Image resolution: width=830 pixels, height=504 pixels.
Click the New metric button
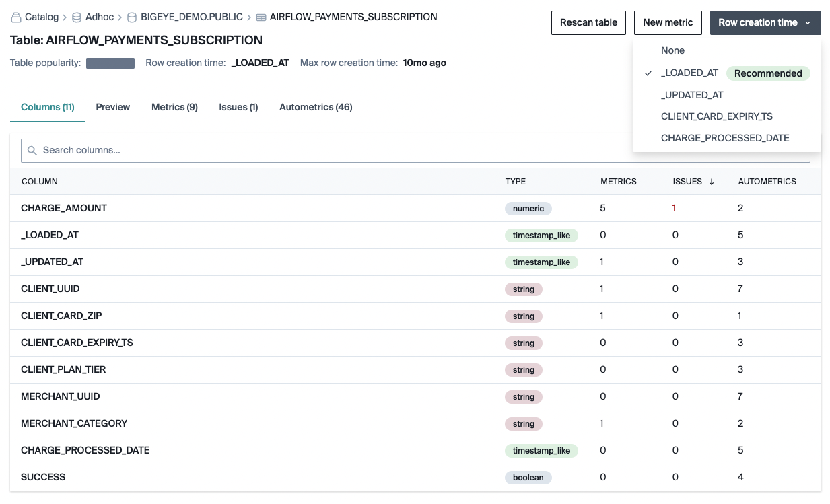[x=668, y=22]
